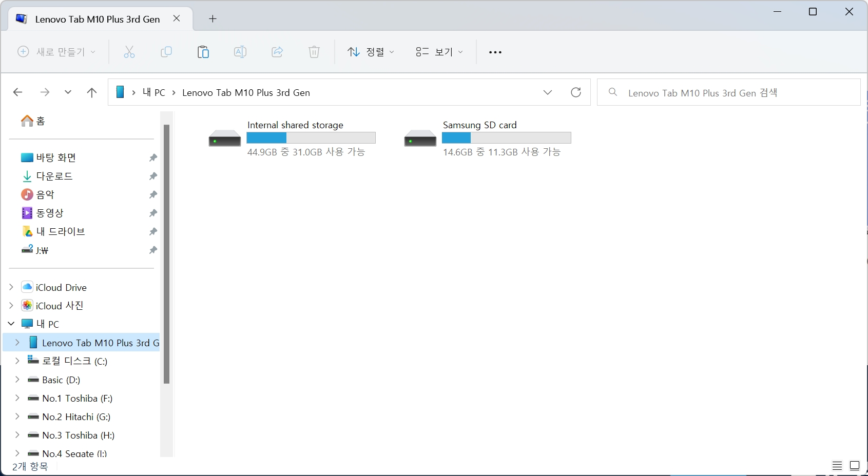
Task: Unpin 다운로드 using its pin icon
Action: click(x=153, y=176)
